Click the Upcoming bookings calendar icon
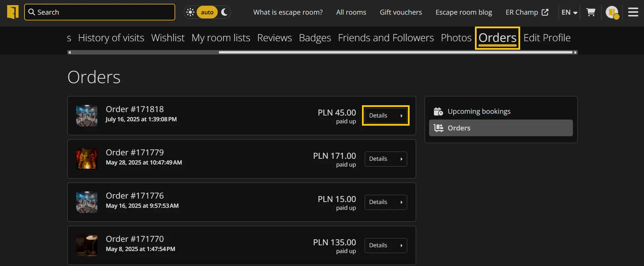Screen dimensions: 644x266 click(x=438, y=111)
